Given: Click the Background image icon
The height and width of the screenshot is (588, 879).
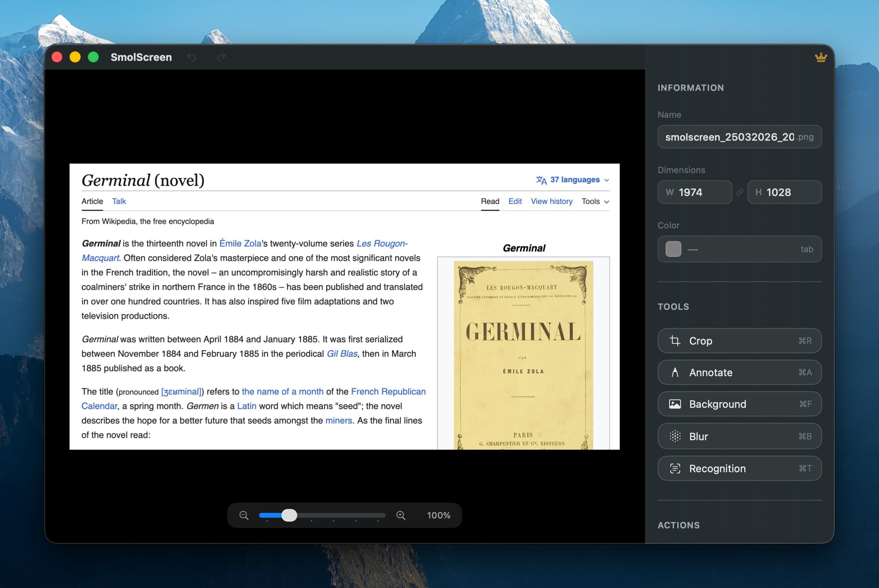Looking at the screenshot, I should [x=675, y=404].
